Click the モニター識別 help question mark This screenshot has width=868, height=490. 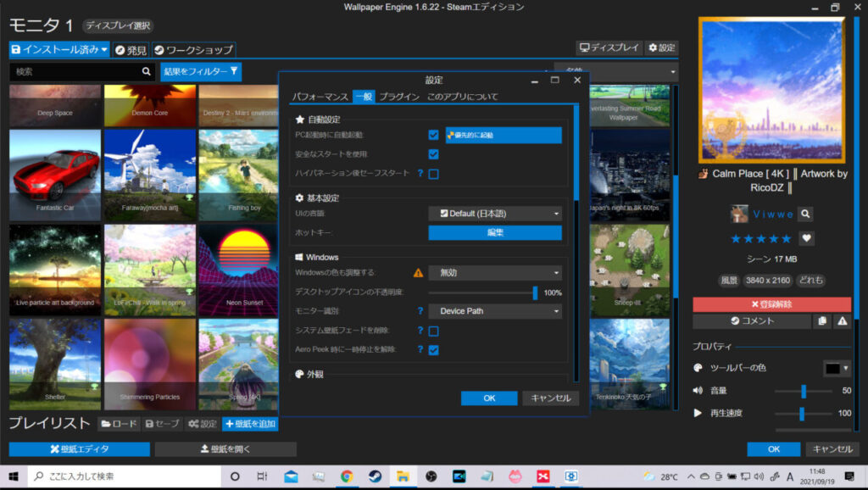click(x=420, y=311)
